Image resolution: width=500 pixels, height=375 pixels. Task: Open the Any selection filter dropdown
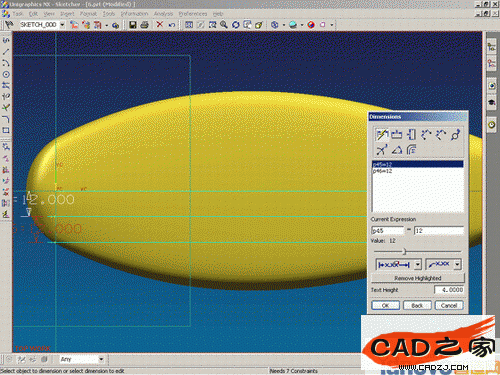(x=101, y=359)
